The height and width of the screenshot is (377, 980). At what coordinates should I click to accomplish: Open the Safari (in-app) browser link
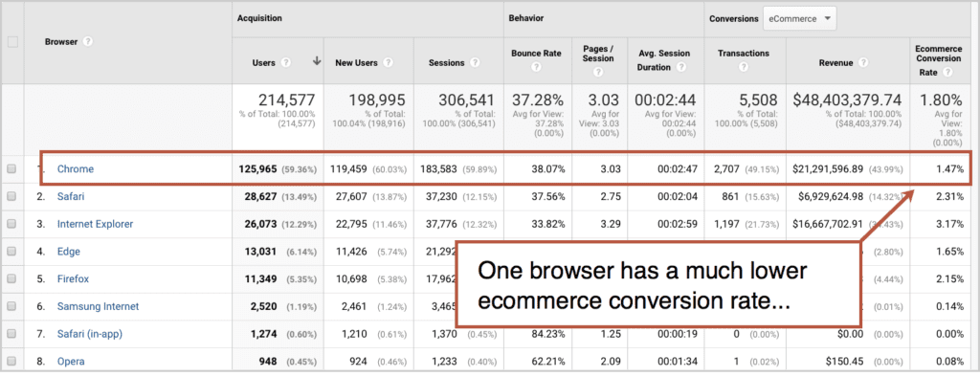pos(90,334)
